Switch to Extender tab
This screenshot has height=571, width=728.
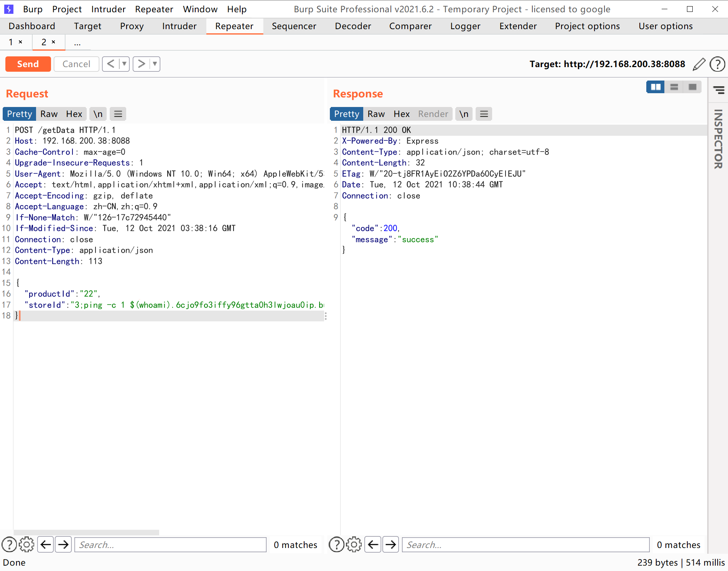[518, 26]
